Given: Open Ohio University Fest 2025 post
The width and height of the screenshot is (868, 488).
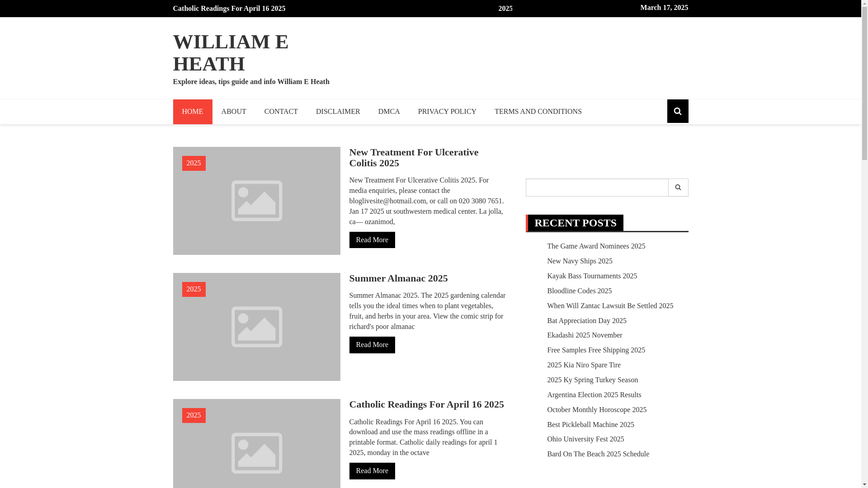Looking at the screenshot, I should tap(585, 439).
